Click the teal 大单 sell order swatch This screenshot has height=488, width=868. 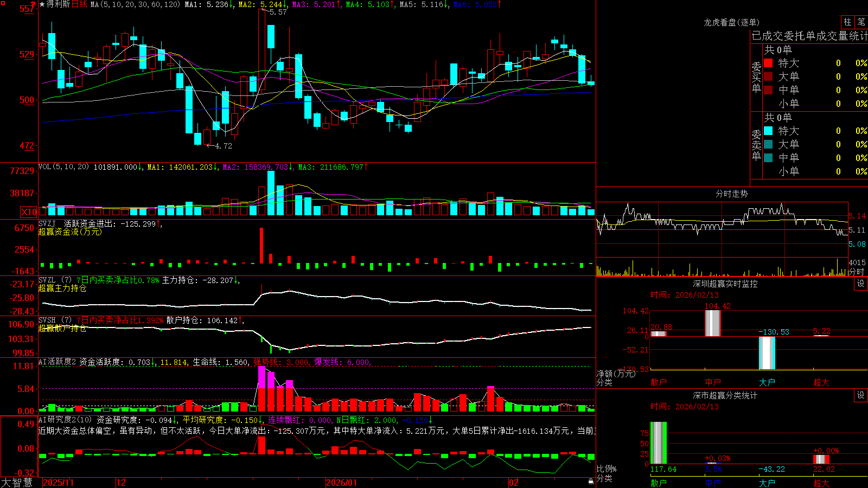pyautogui.click(x=768, y=144)
